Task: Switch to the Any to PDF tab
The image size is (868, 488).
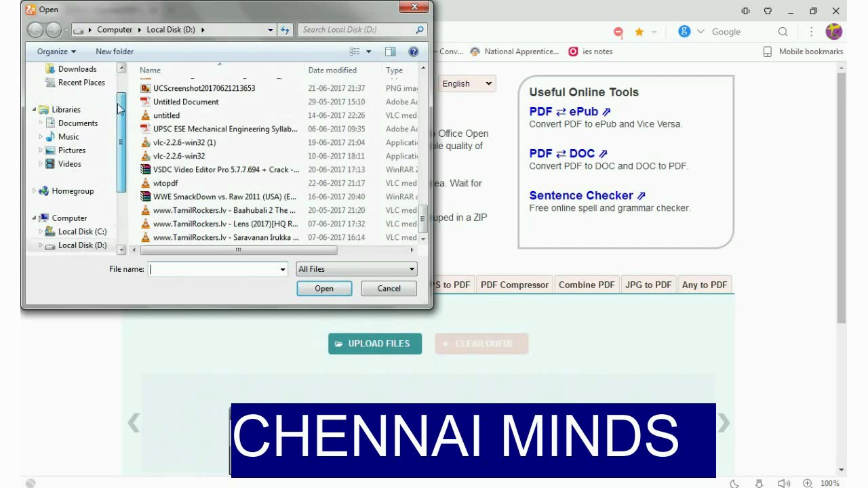Action: pyautogui.click(x=705, y=285)
